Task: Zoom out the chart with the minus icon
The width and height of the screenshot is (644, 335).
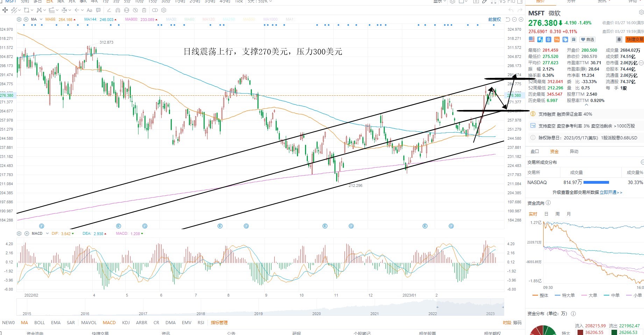Action: [515, 20]
